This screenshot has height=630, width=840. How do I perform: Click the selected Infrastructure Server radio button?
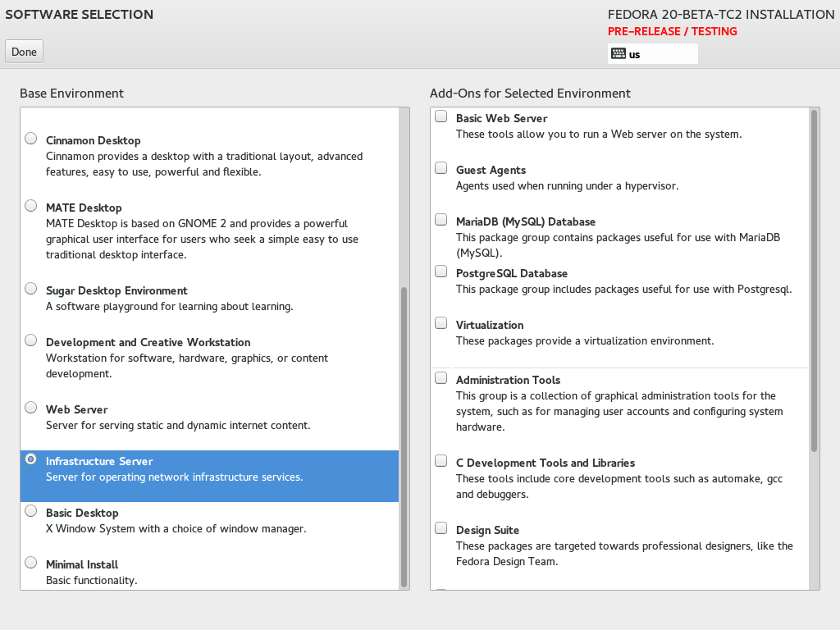pyautogui.click(x=31, y=459)
